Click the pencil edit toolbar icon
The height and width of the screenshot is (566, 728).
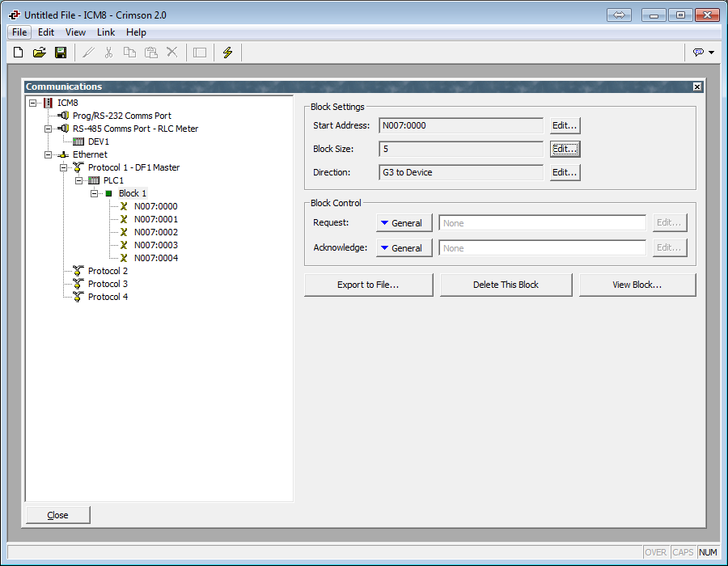tap(88, 53)
